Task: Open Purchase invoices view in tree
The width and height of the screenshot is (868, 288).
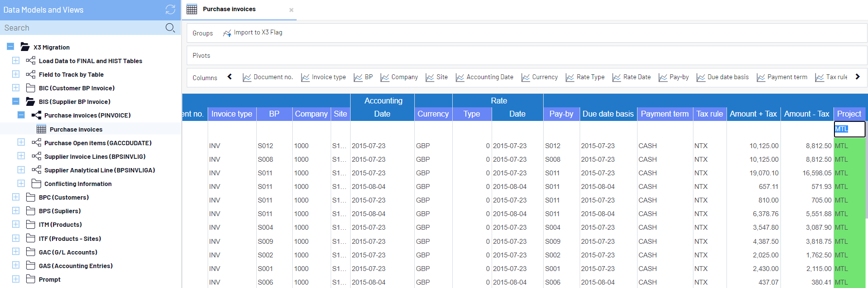Action: 76,130
